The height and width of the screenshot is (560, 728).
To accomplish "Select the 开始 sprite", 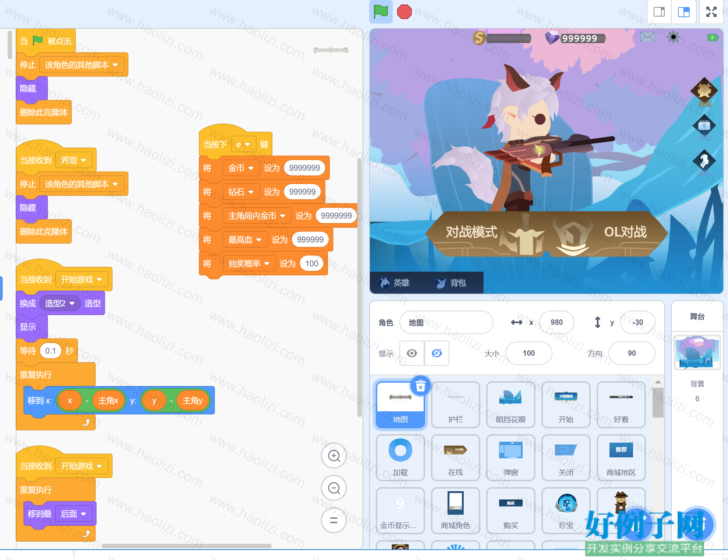I will click(566, 404).
